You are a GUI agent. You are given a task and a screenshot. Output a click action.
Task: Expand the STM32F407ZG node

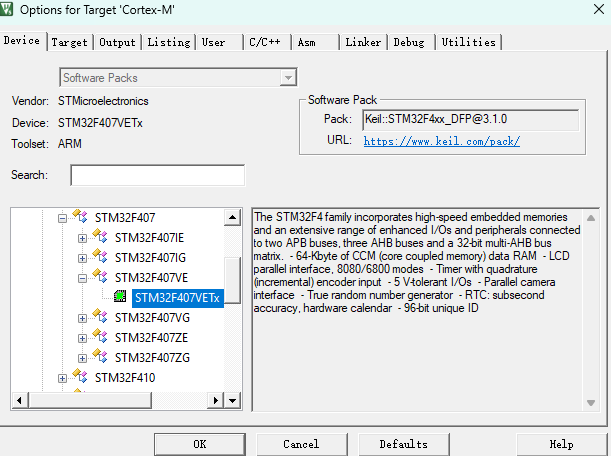[82, 358]
